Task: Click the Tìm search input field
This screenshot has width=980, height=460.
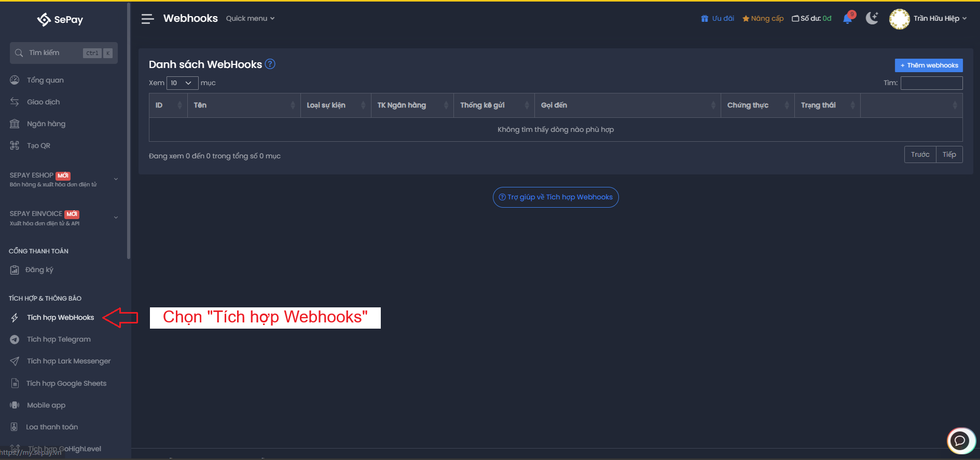Action: [931, 83]
